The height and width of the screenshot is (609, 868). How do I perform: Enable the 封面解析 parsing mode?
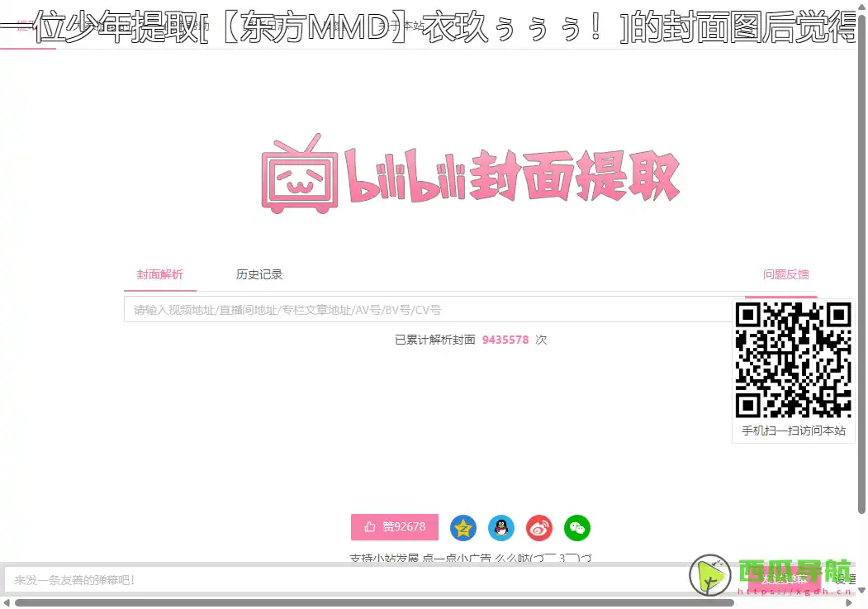160,274
